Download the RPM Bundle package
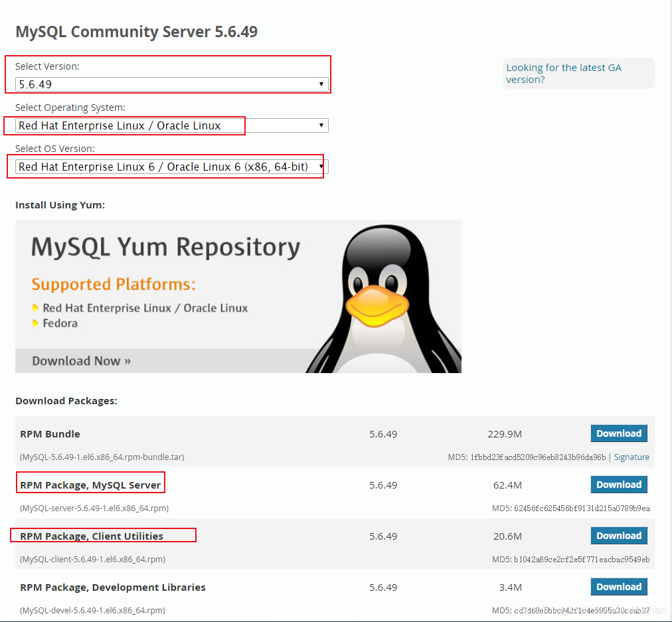This screenshot has height=622, width=672. [x=619, y=433]
